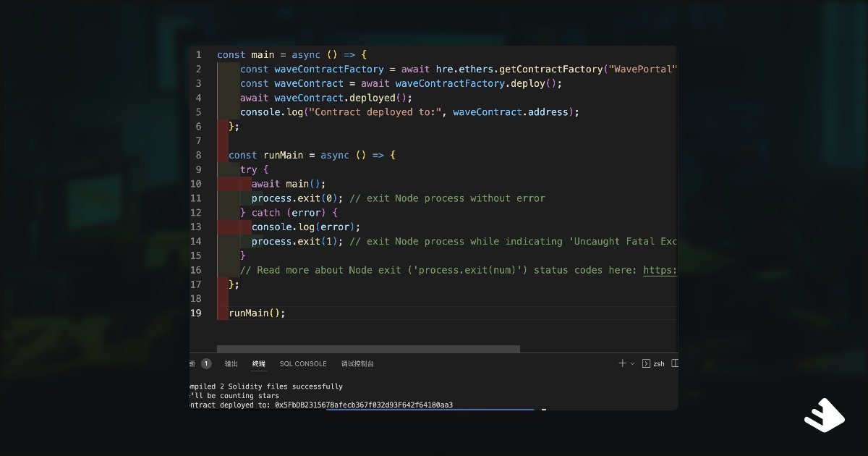Switch to the 终端 terminal tab
The width and height of the screenshot is (868, 456).
coord(259,364)
